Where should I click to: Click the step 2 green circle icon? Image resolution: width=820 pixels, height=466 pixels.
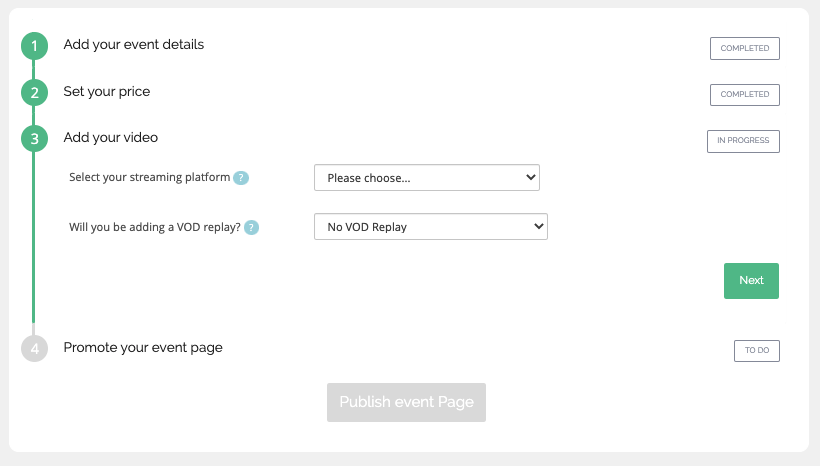point(35,93)
